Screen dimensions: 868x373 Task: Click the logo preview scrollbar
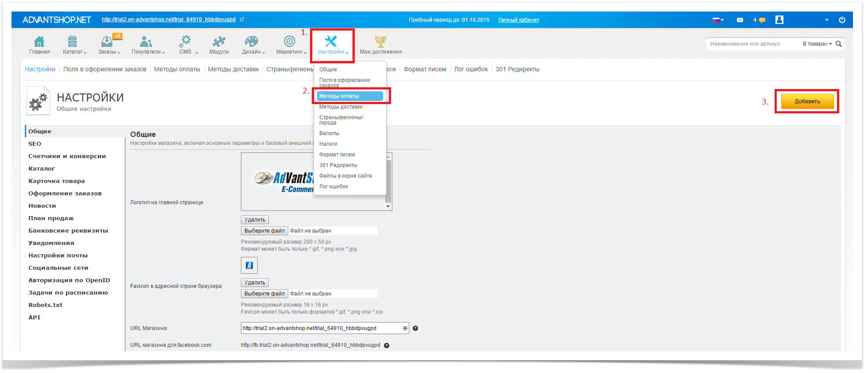pos(388,182)
